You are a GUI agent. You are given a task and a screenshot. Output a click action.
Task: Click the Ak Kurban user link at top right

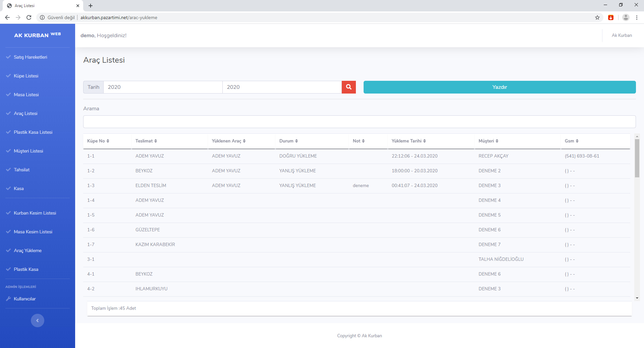click(622, 35)
